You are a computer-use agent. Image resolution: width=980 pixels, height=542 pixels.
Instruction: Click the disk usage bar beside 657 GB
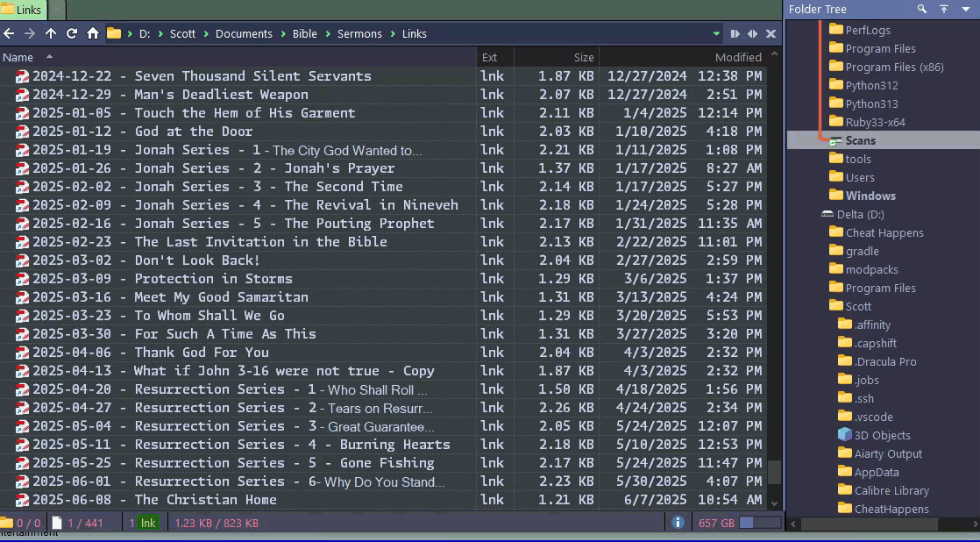[x=759, y=523]
